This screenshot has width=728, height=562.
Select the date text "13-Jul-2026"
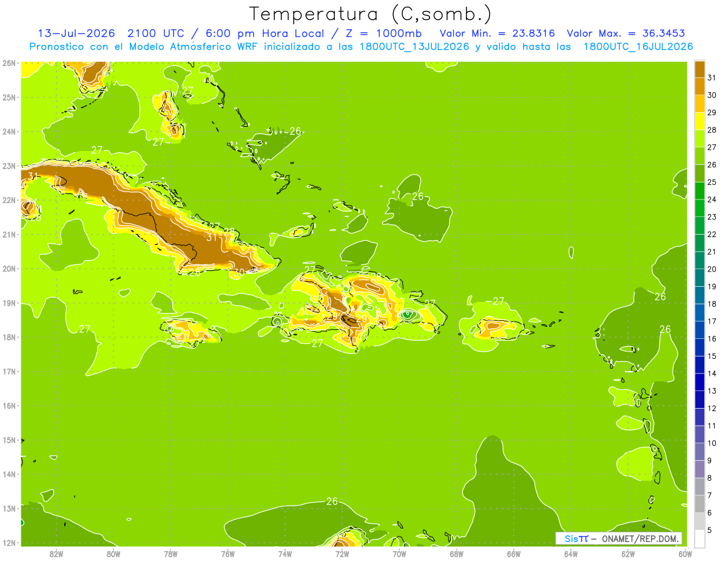tap(76, 33)
